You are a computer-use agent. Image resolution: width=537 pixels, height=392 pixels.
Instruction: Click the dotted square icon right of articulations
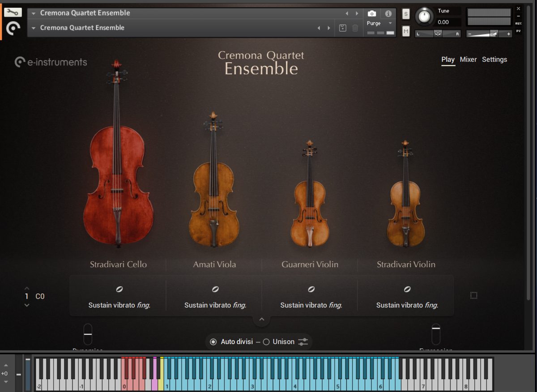(x=474, y=295)
